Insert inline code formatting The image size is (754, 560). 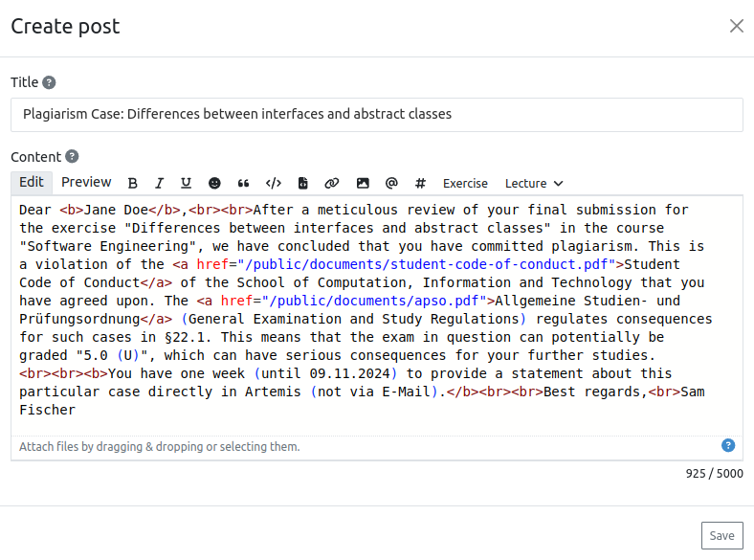coord(273,184)
